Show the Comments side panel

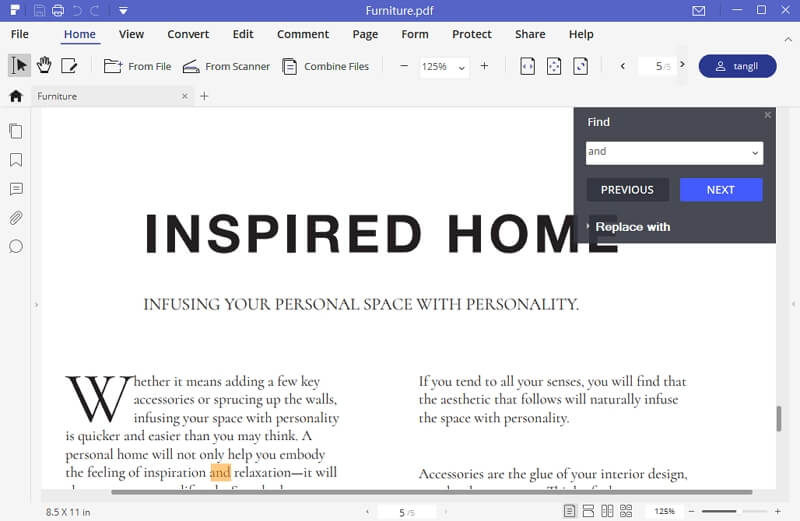pyautogui.click(x=16, y=189)
